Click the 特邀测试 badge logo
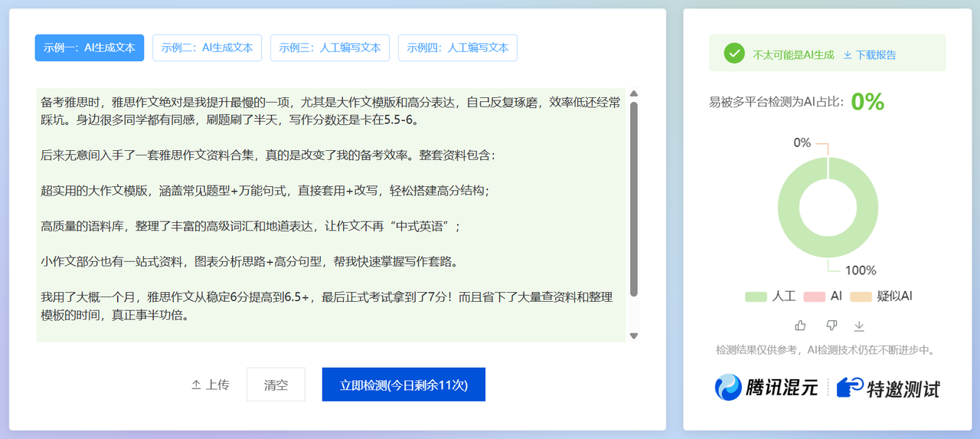This screenshot has height=439, width=980. coord(888,388)
